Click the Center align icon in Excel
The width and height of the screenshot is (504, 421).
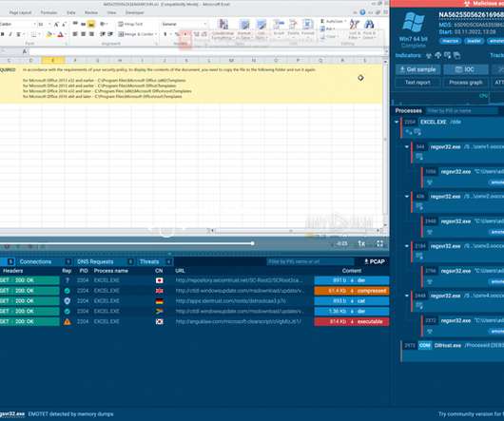84,34
